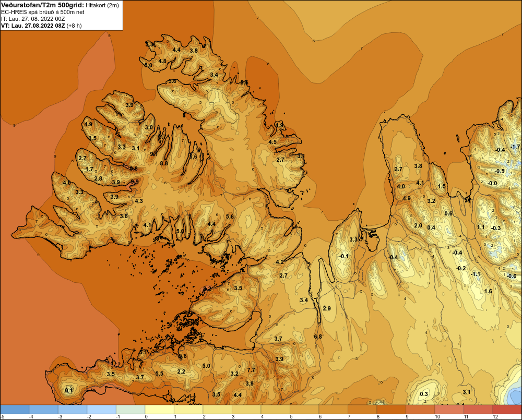Click the legend swatch between 0 and 1
Viewport: 522px width, 420px height.
(x=159, y=410)
